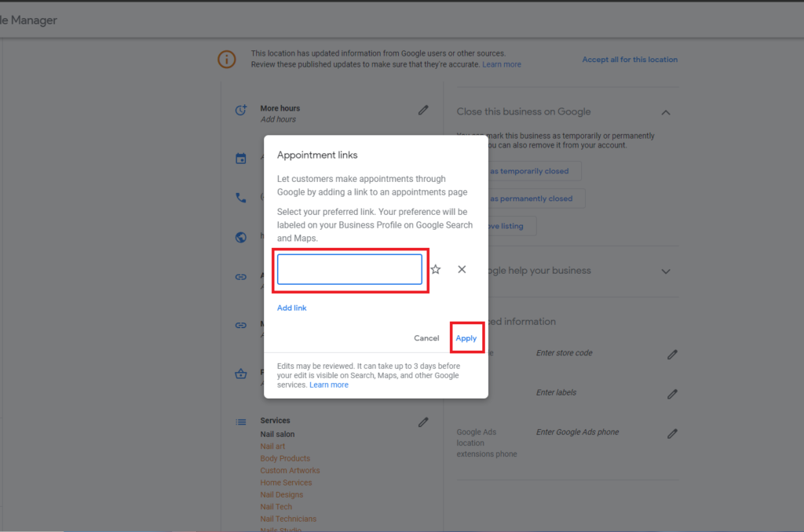Mark the link as preferred with the star
The width and height of the screenshot is (804, 532).
(435, 270)
